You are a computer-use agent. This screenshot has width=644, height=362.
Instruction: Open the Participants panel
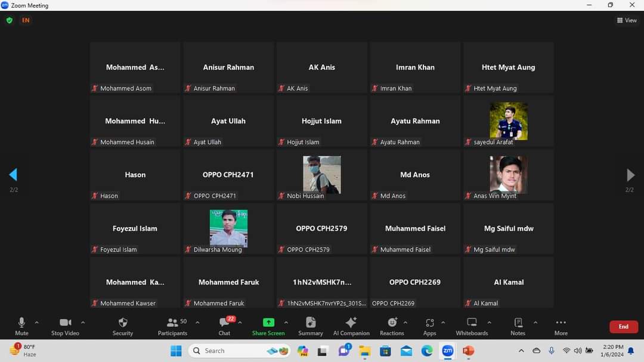point(172,327)
